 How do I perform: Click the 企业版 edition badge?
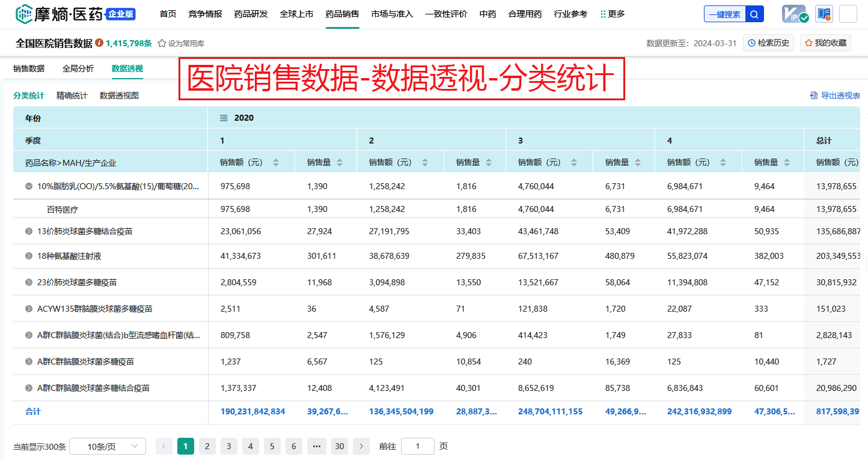[x=121, y=14]
